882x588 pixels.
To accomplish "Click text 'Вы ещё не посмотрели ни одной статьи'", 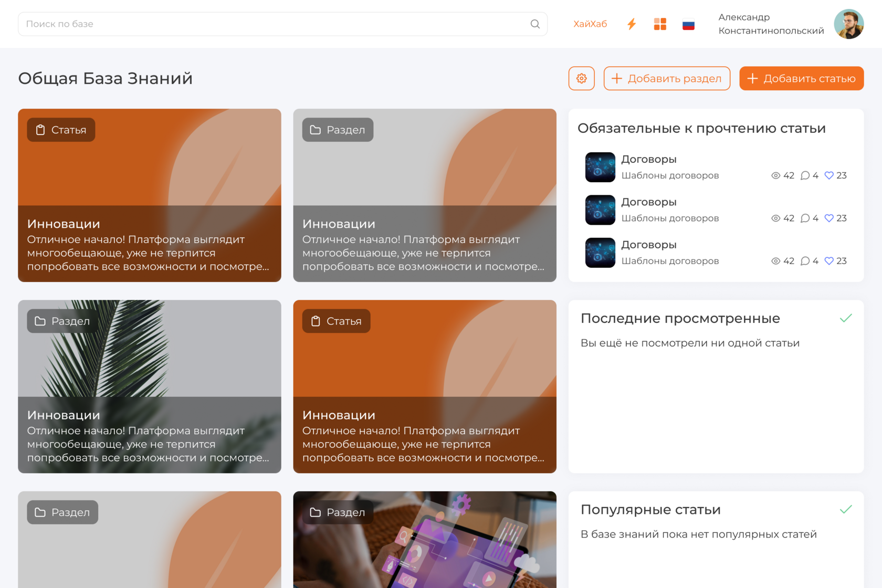I will click(x=690, y=343).
